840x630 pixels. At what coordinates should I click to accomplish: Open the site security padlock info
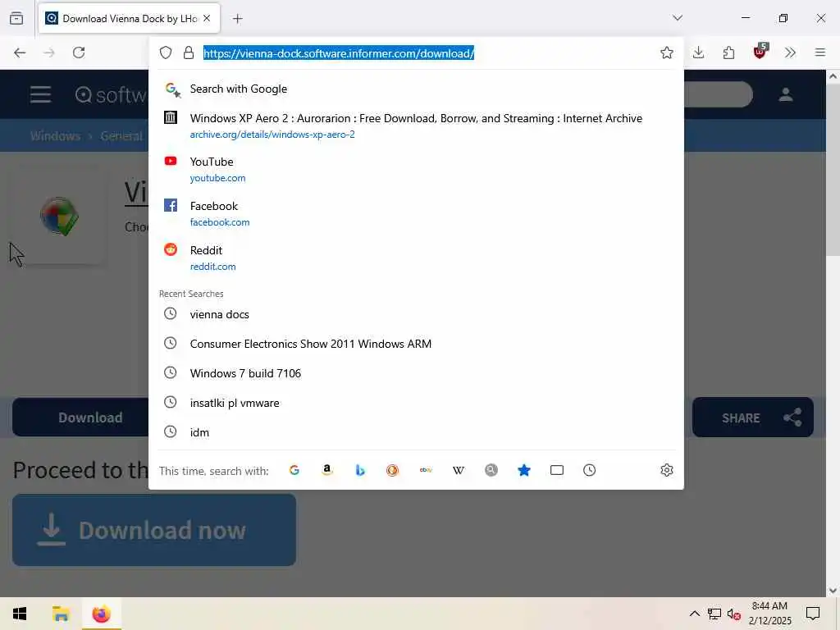(189, 52)
